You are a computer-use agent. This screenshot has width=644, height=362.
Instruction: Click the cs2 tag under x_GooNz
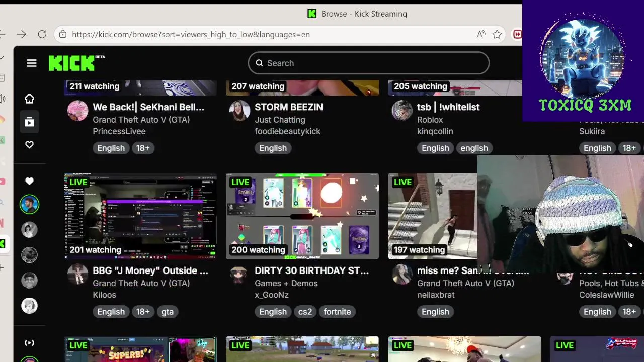[x=305, y=312]
